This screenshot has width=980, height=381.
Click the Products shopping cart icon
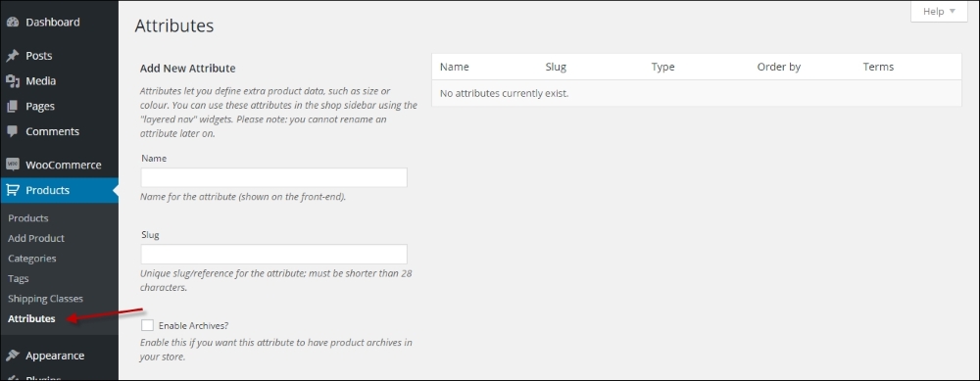pos(13,190)
